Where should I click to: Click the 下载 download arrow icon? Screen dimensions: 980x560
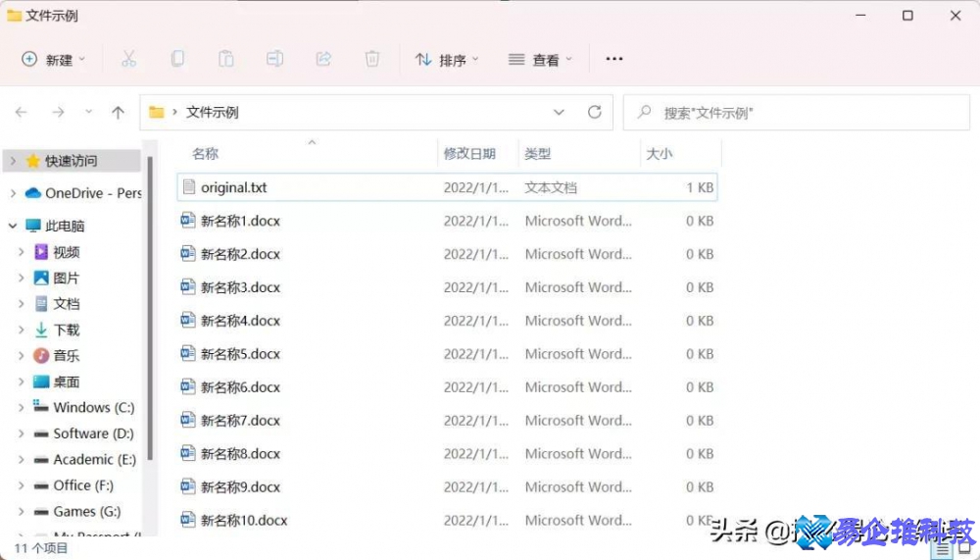(41, 330)
